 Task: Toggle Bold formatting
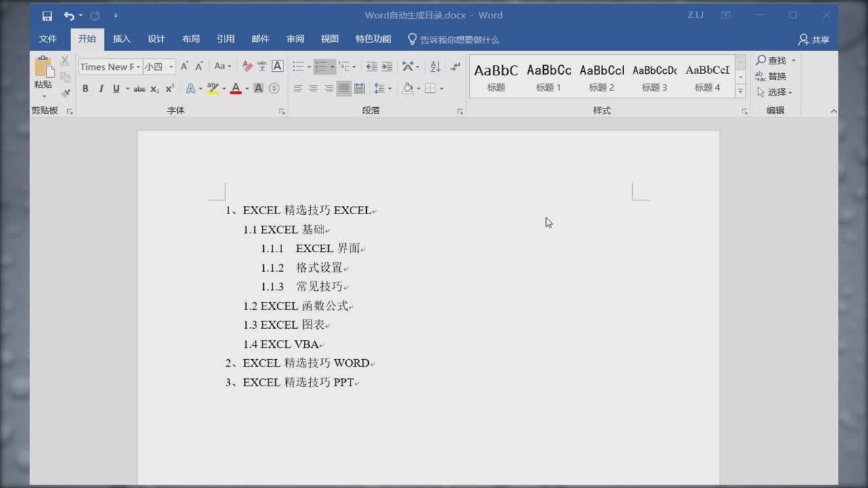coord(85,89)
